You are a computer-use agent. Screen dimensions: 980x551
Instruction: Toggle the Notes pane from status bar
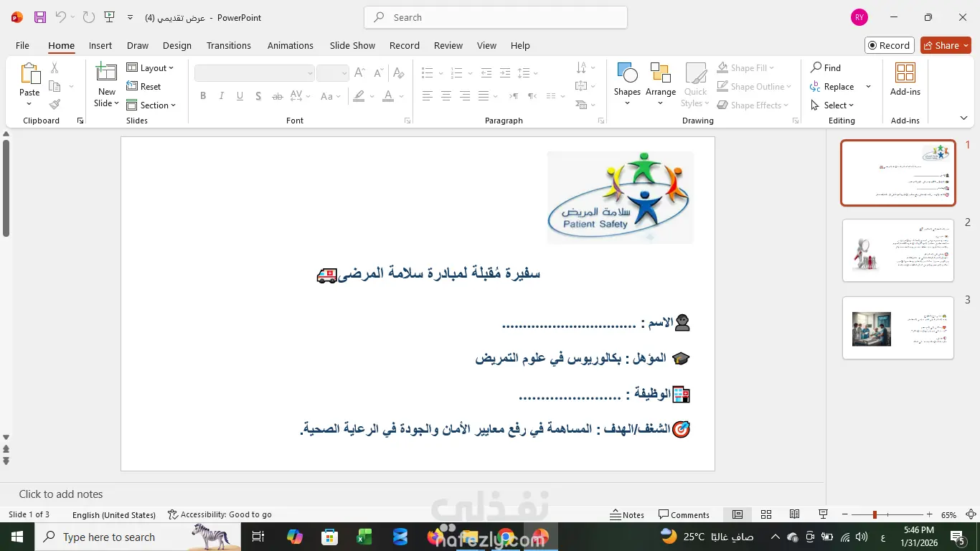pos(627,514)
